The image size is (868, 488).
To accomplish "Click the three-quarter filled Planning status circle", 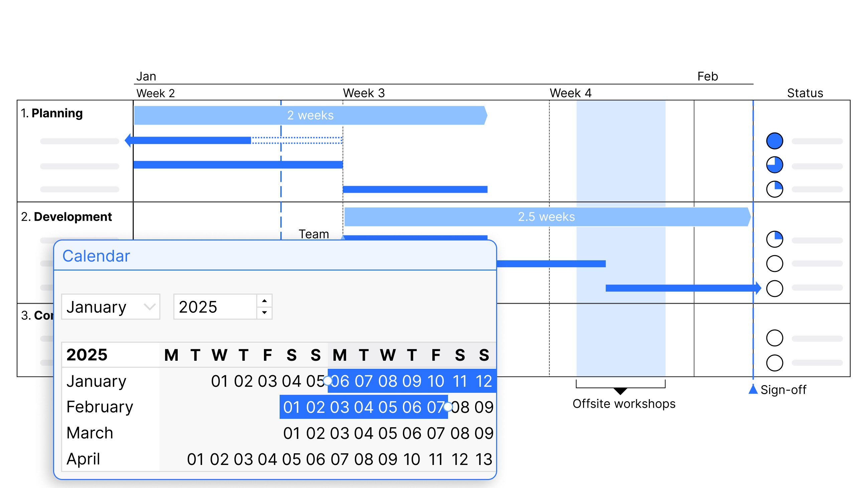I will pos(774,165).
